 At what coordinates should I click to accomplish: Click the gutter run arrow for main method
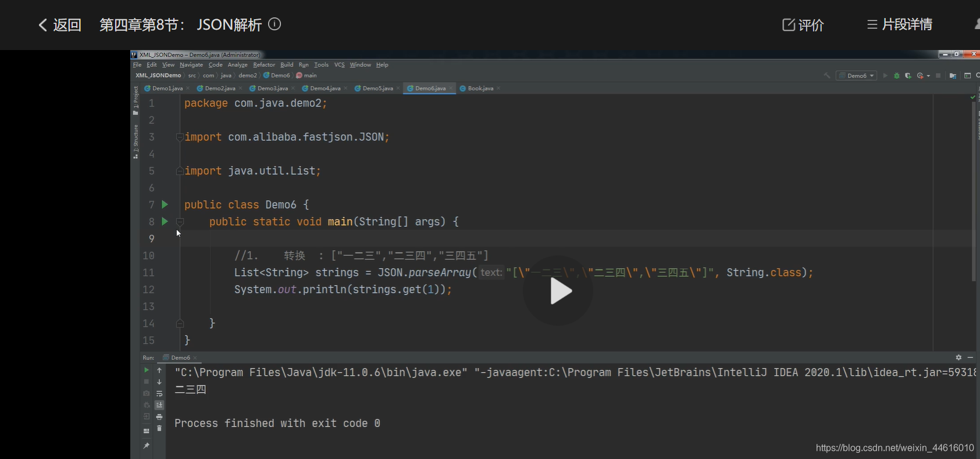click(165, 221)
